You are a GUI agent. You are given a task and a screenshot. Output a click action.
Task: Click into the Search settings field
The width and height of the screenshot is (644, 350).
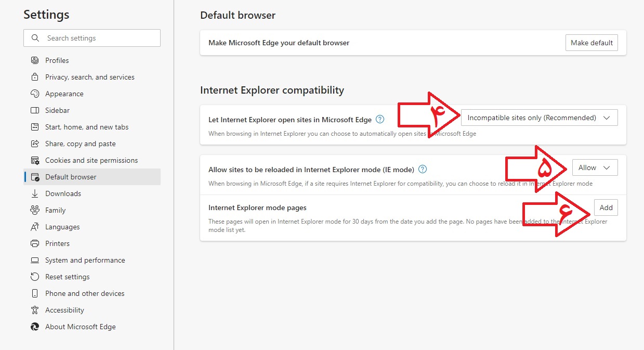tap(92, 38)
